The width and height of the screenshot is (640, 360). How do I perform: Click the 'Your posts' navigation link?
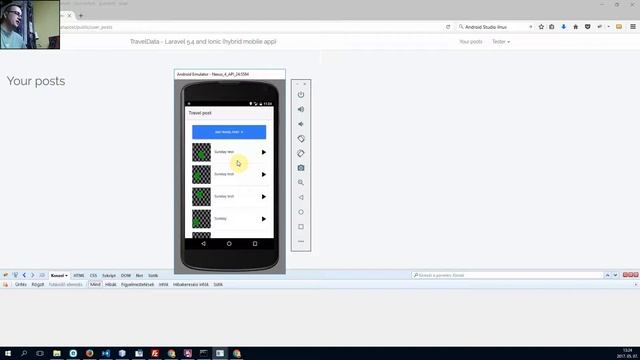point(471,42)
